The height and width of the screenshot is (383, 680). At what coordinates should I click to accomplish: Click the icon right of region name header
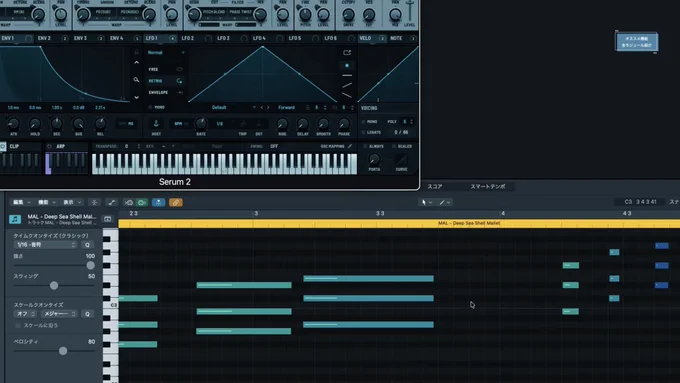108,219
